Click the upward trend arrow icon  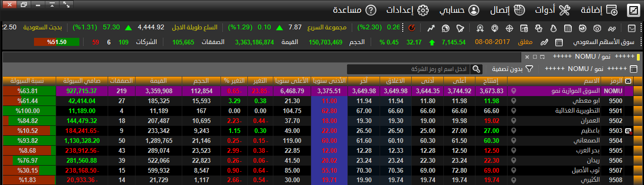431,28
